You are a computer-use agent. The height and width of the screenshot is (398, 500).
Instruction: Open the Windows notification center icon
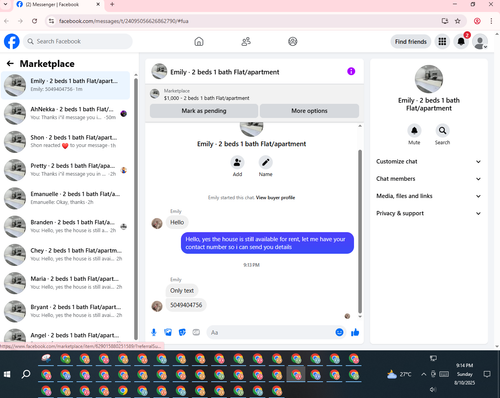[x=487, y=374]
